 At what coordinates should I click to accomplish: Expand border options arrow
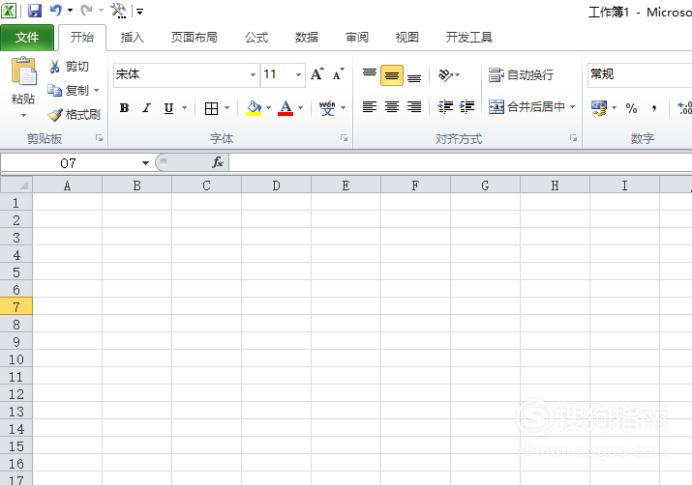pos(227,108)
